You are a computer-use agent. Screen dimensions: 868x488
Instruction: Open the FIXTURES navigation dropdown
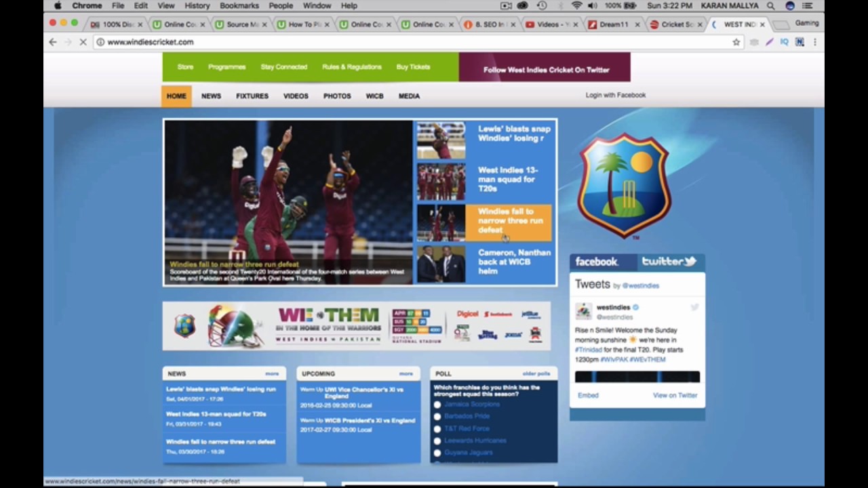[252, 96]
